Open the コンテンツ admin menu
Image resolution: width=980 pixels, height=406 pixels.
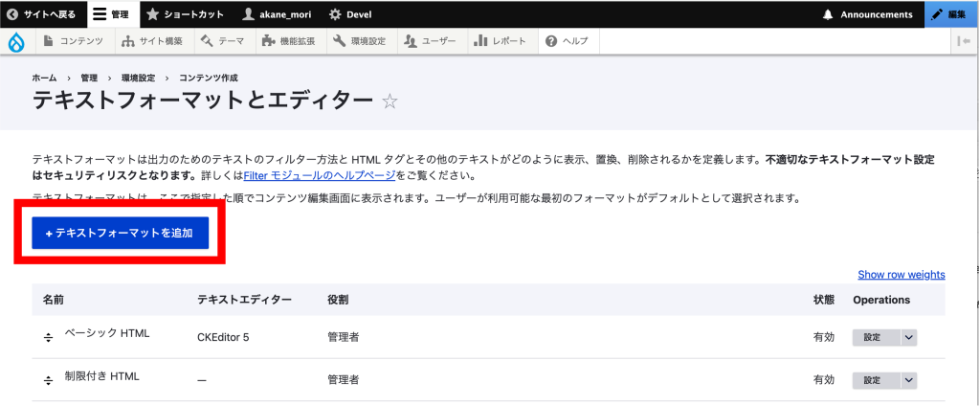74,41
